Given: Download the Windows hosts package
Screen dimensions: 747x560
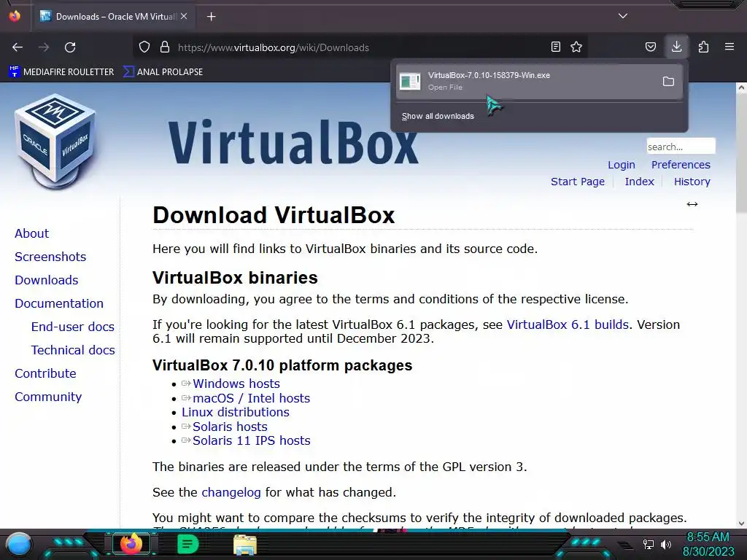Looking at the screenshot, I should click(x=236, y=384).
